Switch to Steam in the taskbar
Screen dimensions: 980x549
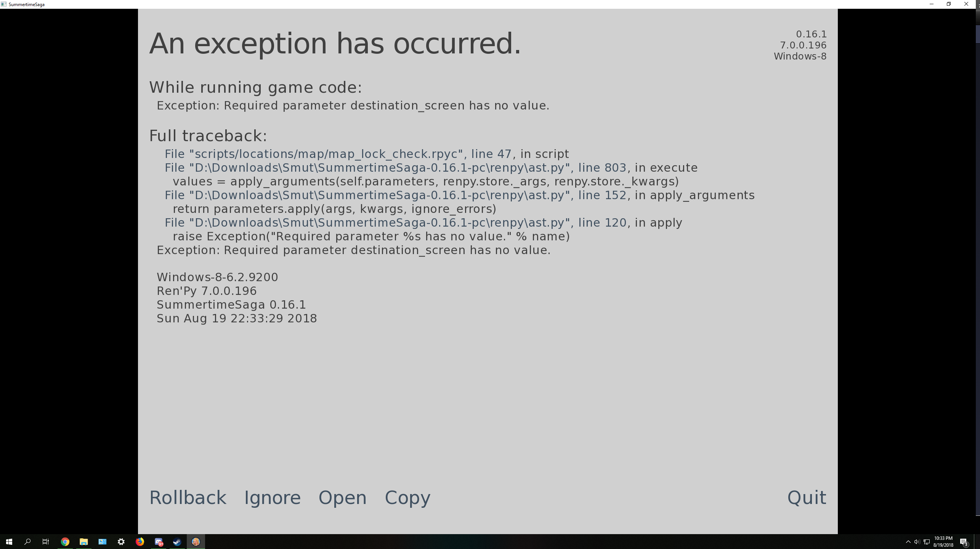coord(177,542)
